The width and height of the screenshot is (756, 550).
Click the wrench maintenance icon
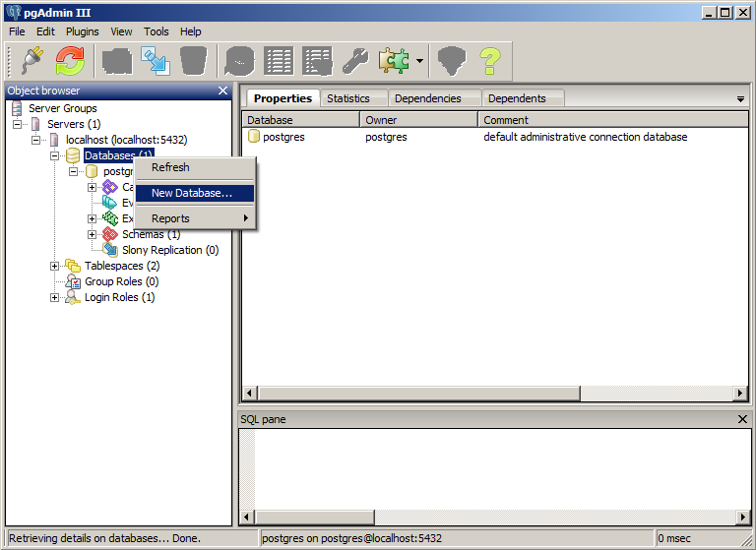355,61
